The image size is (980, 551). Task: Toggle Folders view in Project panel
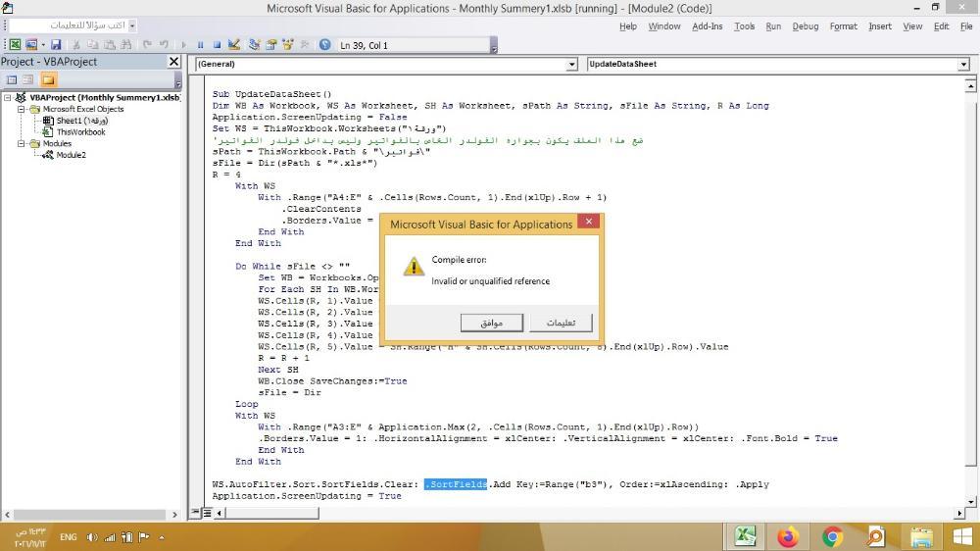pyautogui.click(x=47, y=79)
